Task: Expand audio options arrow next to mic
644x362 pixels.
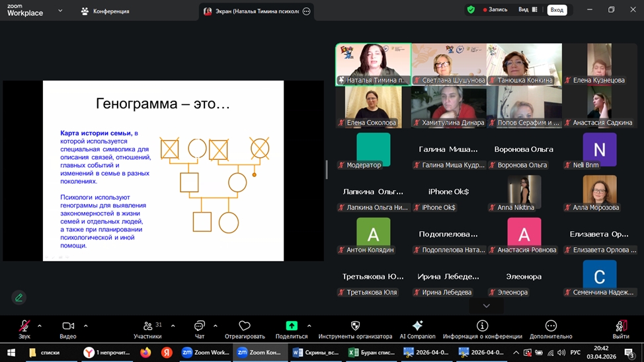Action: tap(40, 326)
